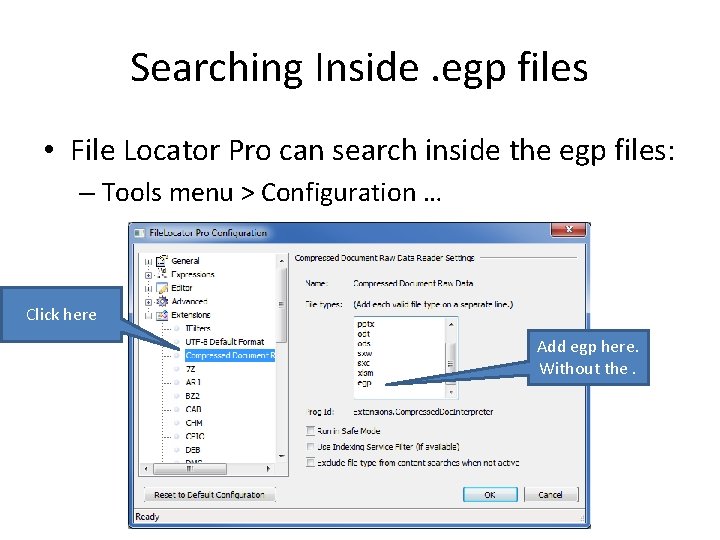Click the egp entry in file types
Image resolution: width=720 pixels, height=540 pixels.
click(364, 383)
